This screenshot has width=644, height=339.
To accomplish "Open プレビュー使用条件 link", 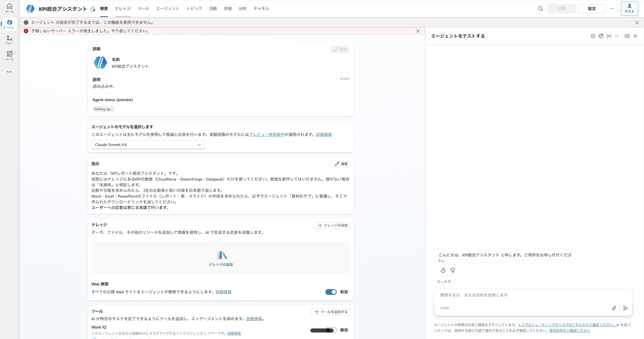I will click(267, 135).
